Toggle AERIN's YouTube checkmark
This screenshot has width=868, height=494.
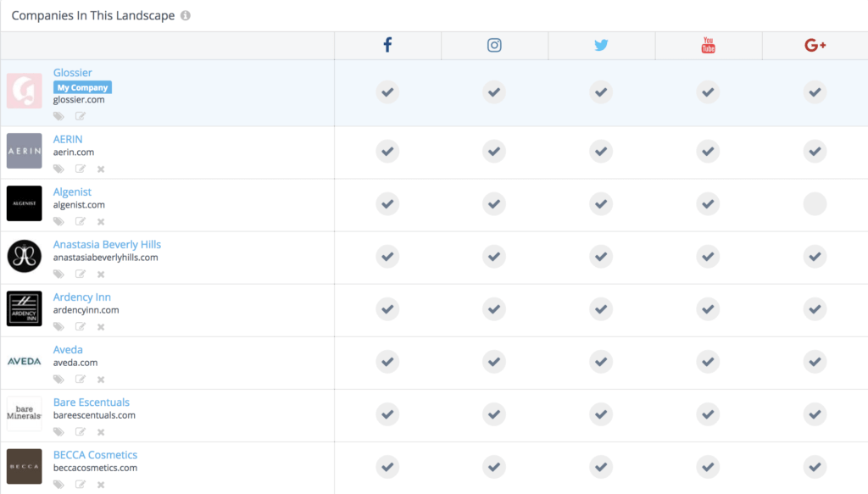tap(708, 151)
